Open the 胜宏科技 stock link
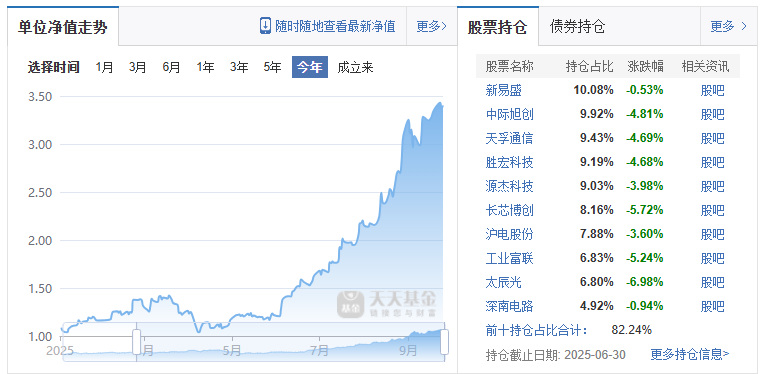 (x=509, y=162)
